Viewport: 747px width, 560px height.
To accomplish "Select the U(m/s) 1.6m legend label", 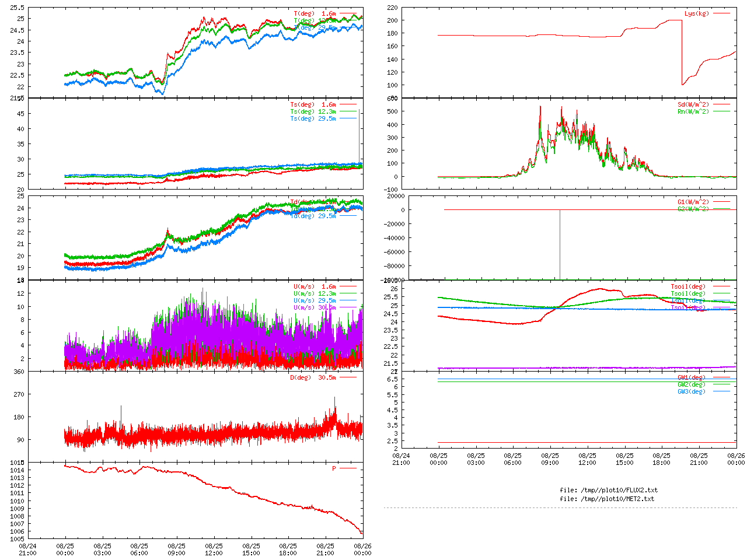I will point(315,287).
